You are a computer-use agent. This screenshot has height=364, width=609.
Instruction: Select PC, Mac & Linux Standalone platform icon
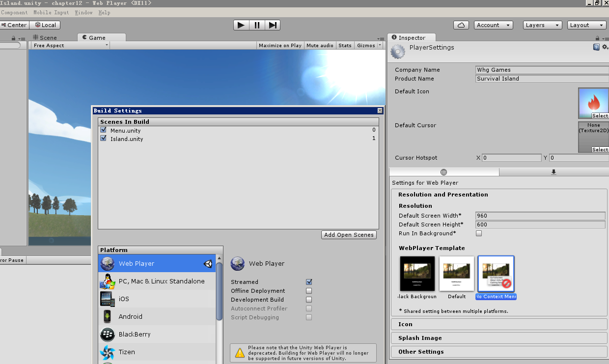tap(108, 281)
